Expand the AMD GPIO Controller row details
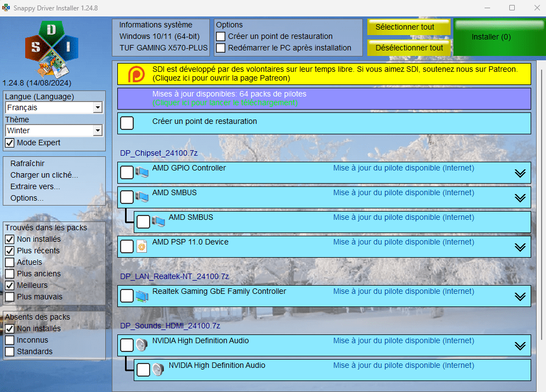 pos(520,173)
